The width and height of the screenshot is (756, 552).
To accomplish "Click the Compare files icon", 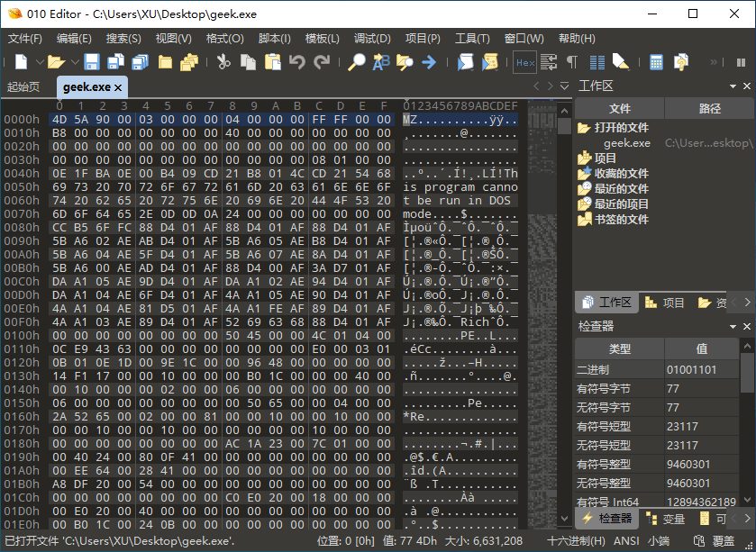I will click(681, 62).
